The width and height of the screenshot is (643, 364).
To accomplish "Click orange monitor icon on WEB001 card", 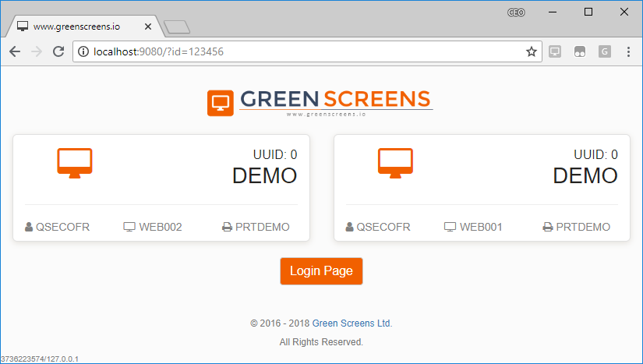I will 395,163.
